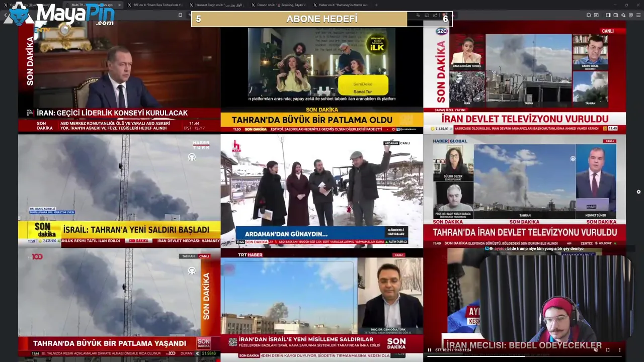Select the Habertürk feed 'İsrail: Tahran'a yeni saldırı'
Viewport: 644px width, 362px height.
point(119,191)
